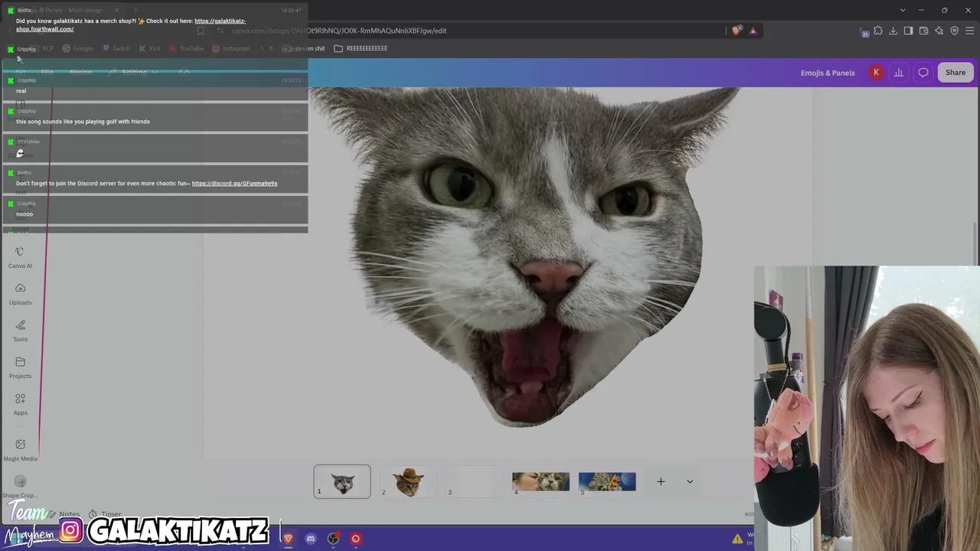Click the purple extension icon in toolbar
The image size is (980, 551).
coord(864,31)
